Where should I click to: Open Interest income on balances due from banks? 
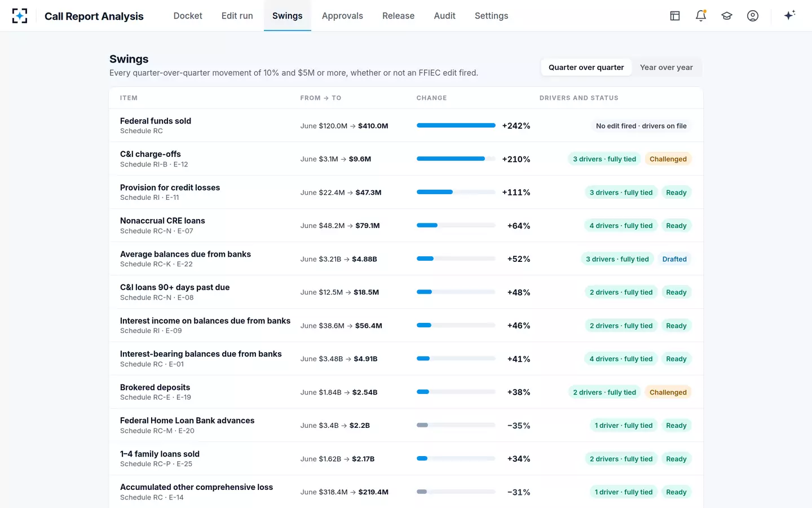tap(205, 321)
